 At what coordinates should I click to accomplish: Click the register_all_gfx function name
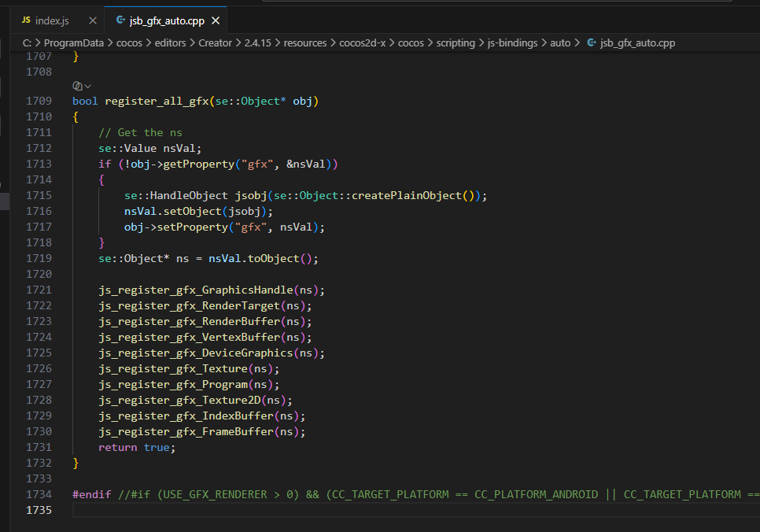(x=157, y=101)
